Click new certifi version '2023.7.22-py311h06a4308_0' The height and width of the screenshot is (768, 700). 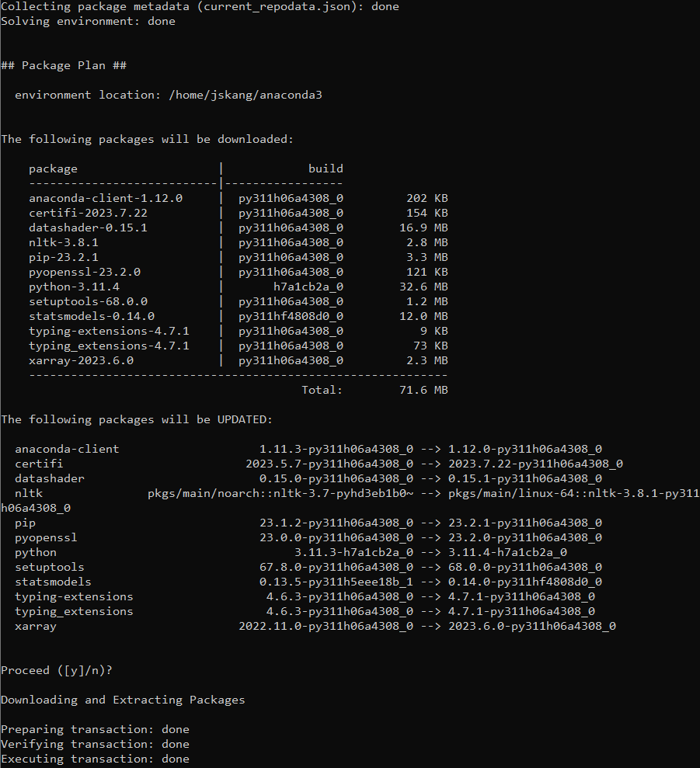pos(536,464)
